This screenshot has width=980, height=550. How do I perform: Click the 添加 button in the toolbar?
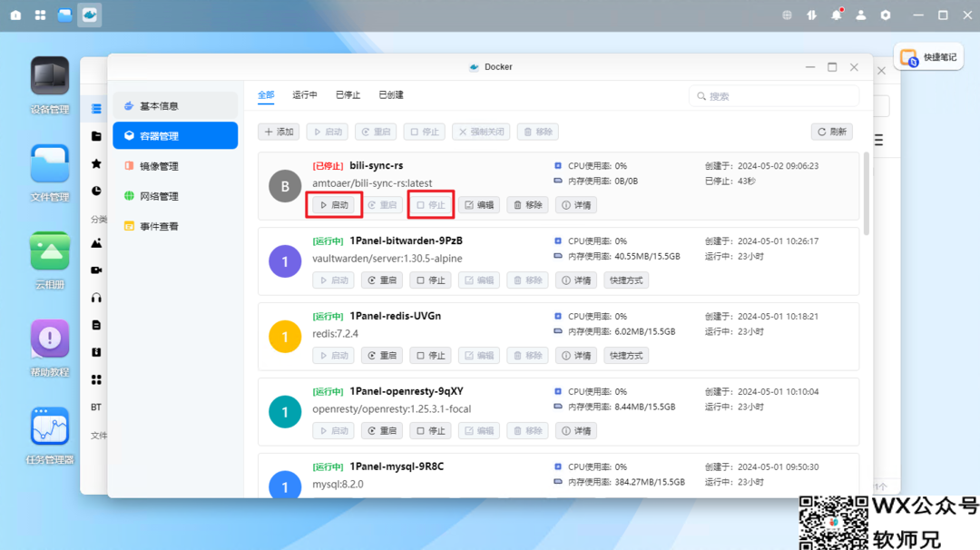(279, 132)
